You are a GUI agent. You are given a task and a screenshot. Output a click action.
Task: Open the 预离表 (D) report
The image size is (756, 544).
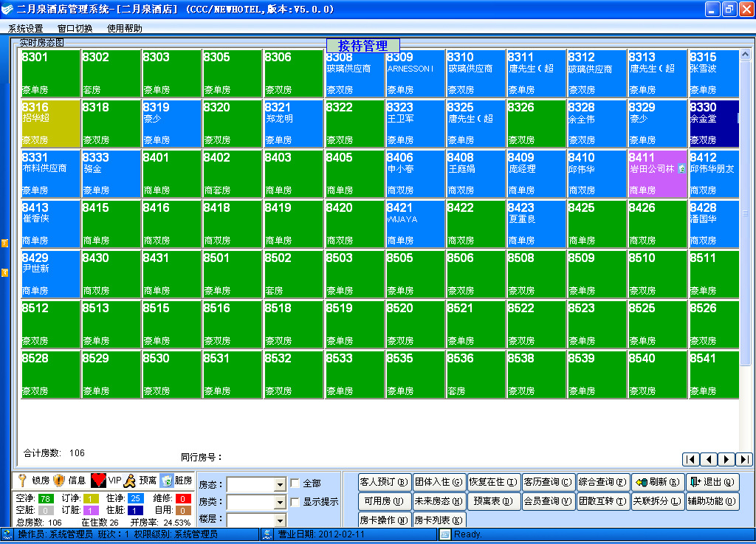pyautogui.click(x=493, y=501)
